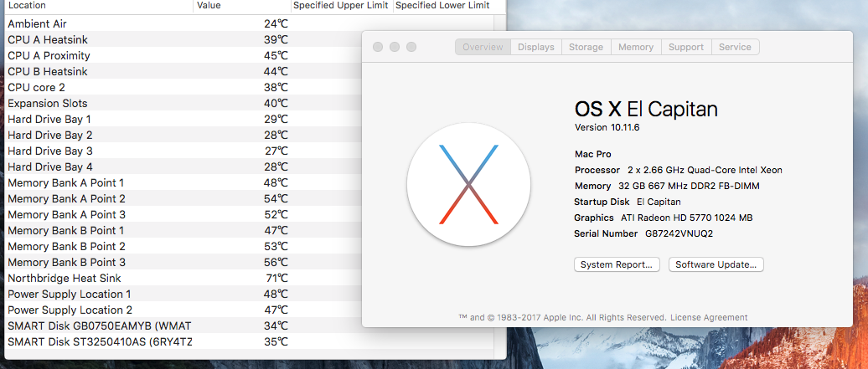
Task: Click the Mac Pro model name
Action: point(593,154)
